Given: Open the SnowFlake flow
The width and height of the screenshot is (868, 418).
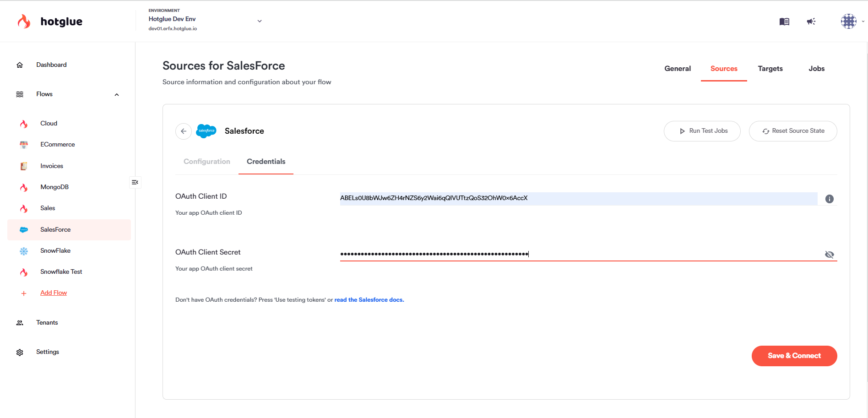Looking at the screenshot, I should [x=55, y=251].
